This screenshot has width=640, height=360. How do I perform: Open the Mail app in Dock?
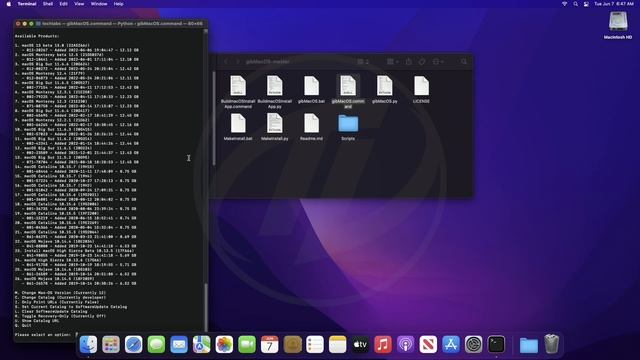point(179,344)
